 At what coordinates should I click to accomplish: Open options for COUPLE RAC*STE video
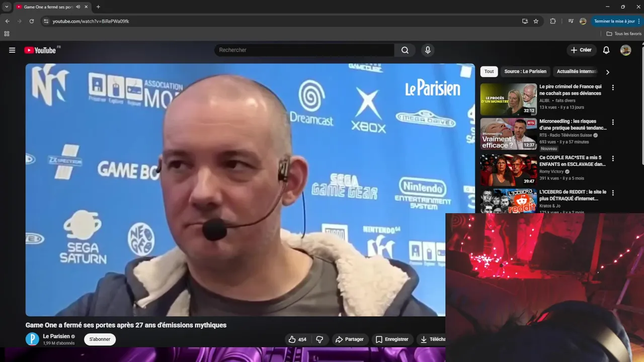pyautogui.click(x=613, y=158)
